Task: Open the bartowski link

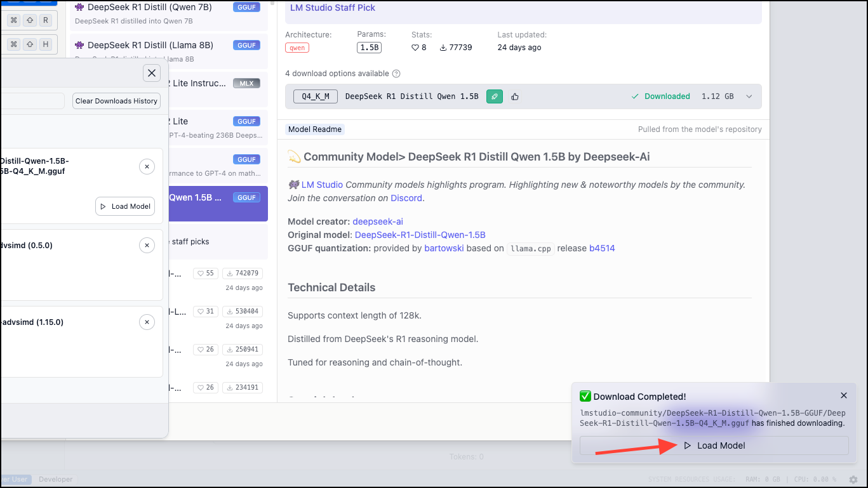Action: point(444,248)
